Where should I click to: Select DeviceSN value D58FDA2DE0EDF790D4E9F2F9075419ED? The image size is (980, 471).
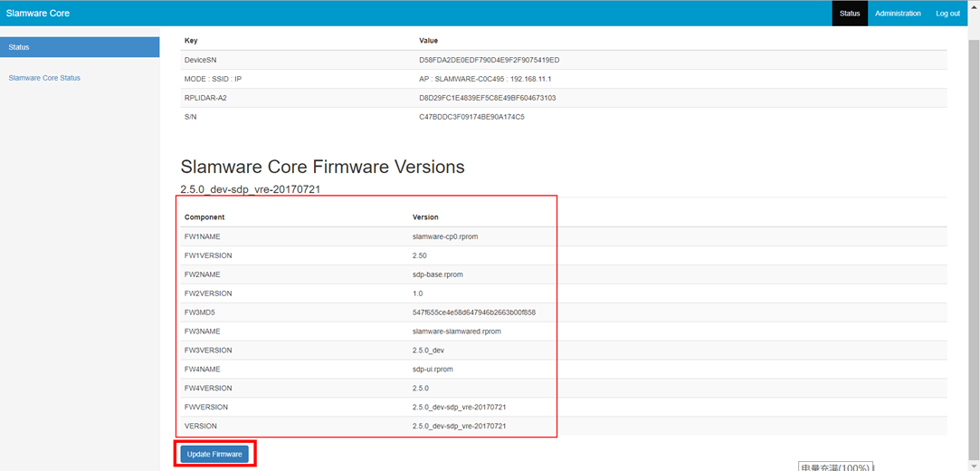(x=489, y=60)
